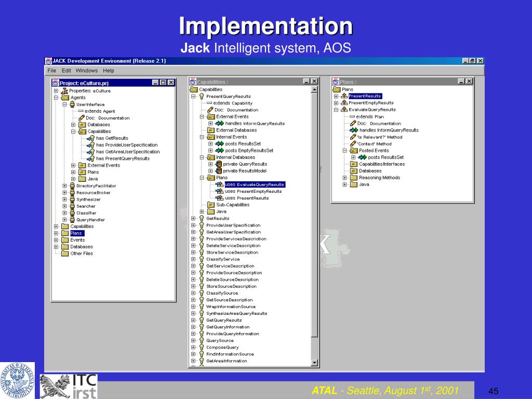Image resolution: width=532 pixels, height=399 pixels.
Task: Close the Capabilities window
Action: (314, 82)
